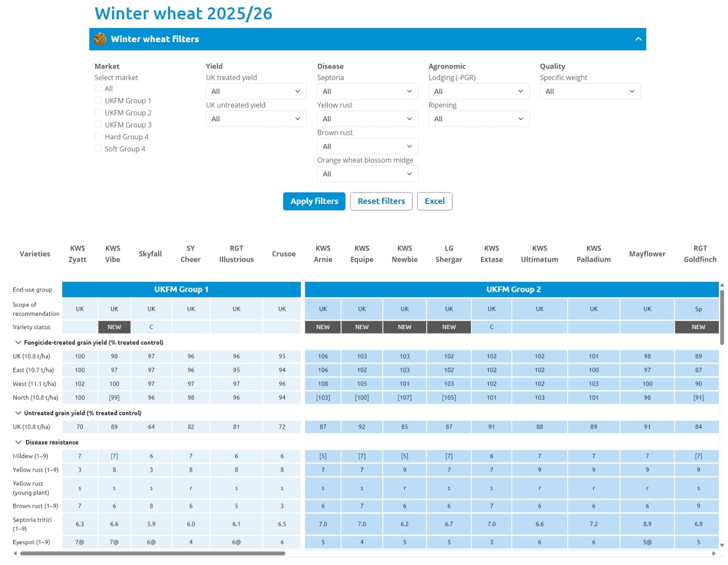728x565 pixels.
Task: Collapse the Winter wheat filters panel
Action: click(638, 39)
